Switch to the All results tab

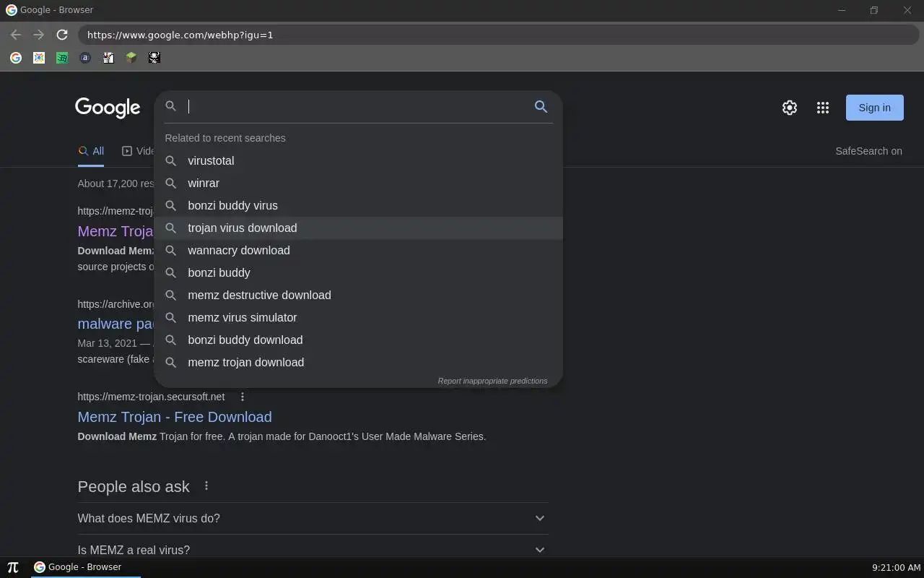91,151
